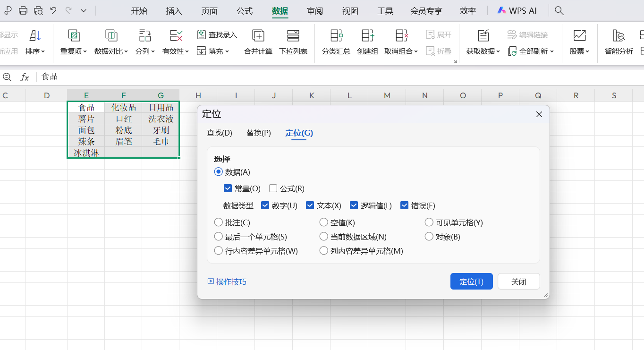The height and width of the screenshot is (350, 644).
Task: Select the 空值(K) radio option
Action: tap(324, 222)
